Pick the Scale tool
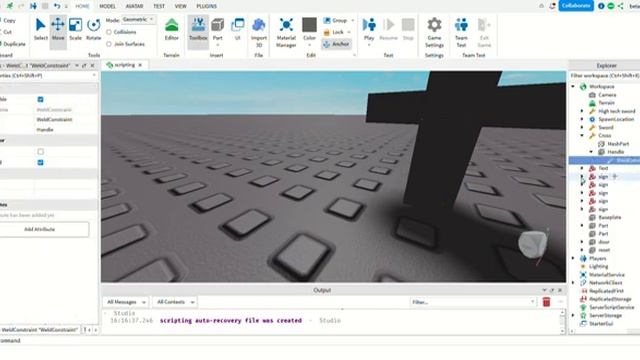The image size is (640, 360). [x=76, y=29]
